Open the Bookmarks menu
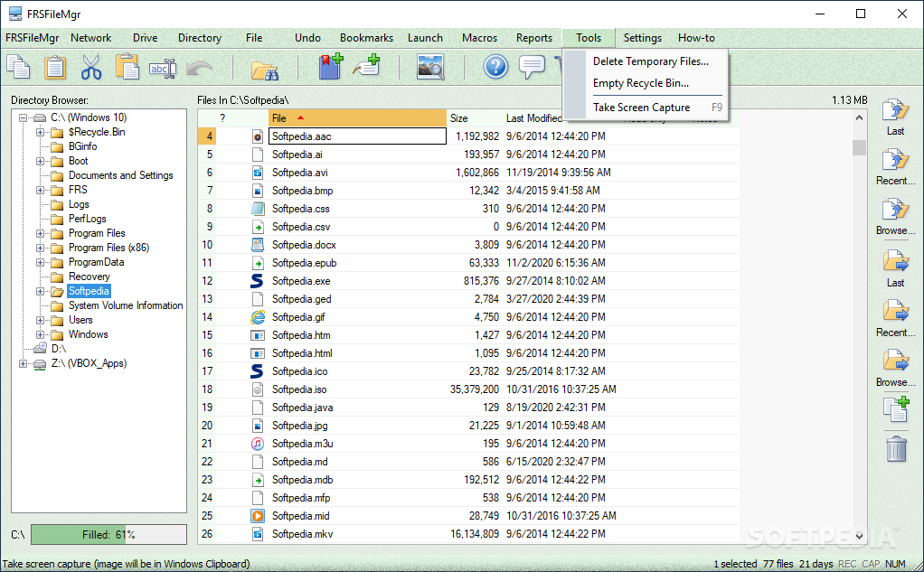Image resolution: width=924 pixels, height=572 pixels. pyautogui.click(x=366, y=38)
